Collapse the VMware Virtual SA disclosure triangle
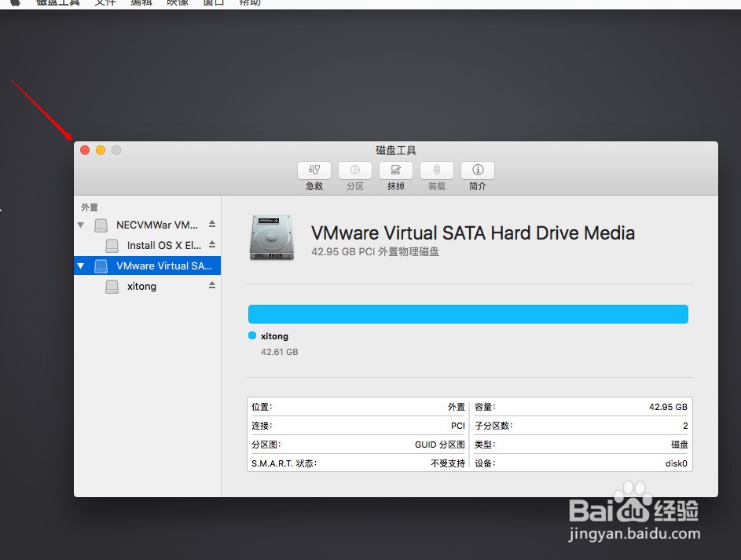Screen dimensions: 741x560 coord(81,265)
